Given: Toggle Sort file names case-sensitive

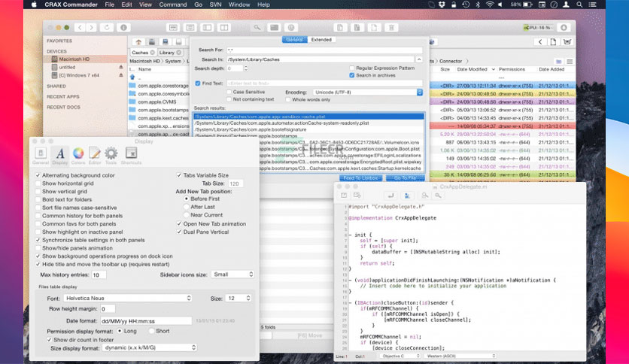Looking at the screenshot, I should tap(38, 208).
